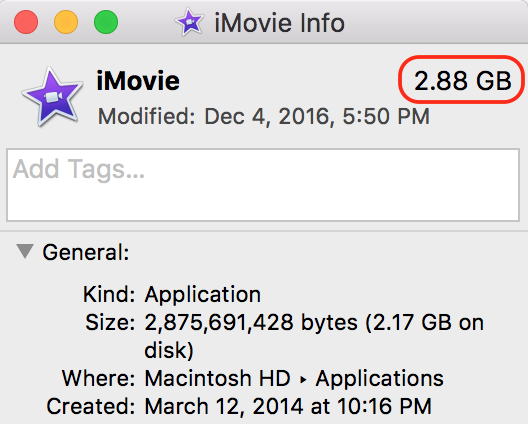Click the path arrow after Macintosh HD

point(303,380)
